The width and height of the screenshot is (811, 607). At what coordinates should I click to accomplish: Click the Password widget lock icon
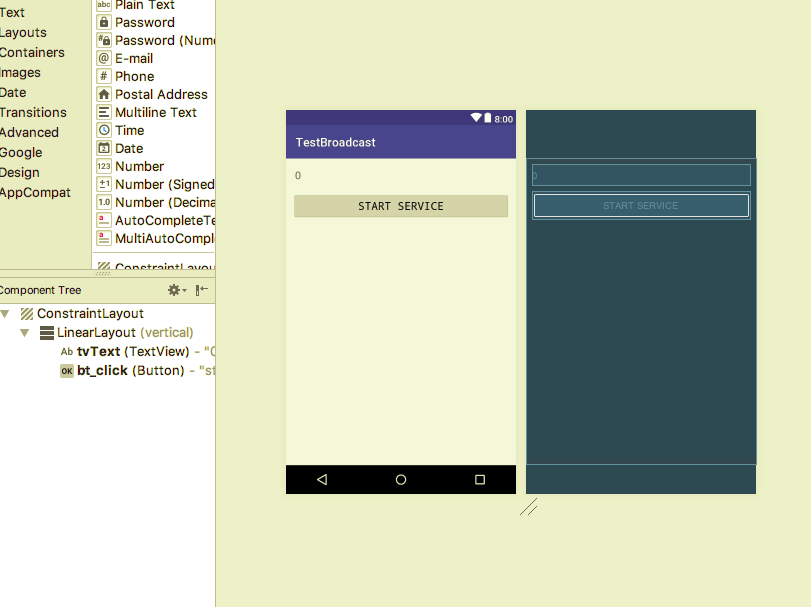tap(103, 22)
